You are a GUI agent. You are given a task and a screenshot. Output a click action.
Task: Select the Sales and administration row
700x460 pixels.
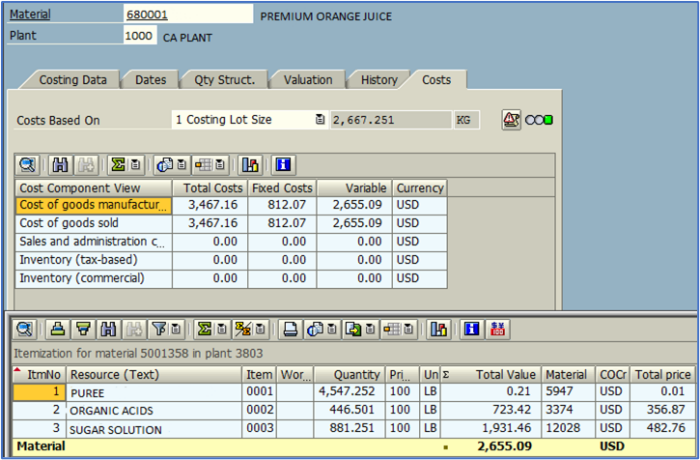[x=231, y=242]
